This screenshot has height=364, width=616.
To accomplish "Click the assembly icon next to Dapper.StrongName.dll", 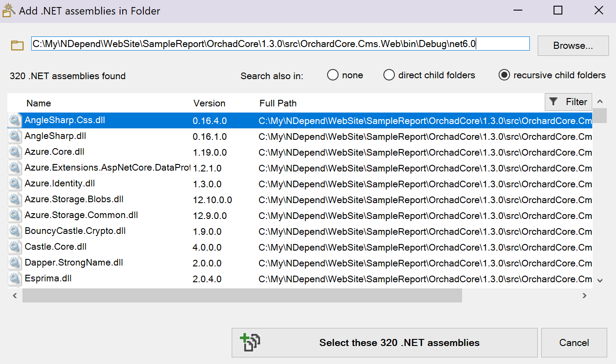I will pos(15,263).
